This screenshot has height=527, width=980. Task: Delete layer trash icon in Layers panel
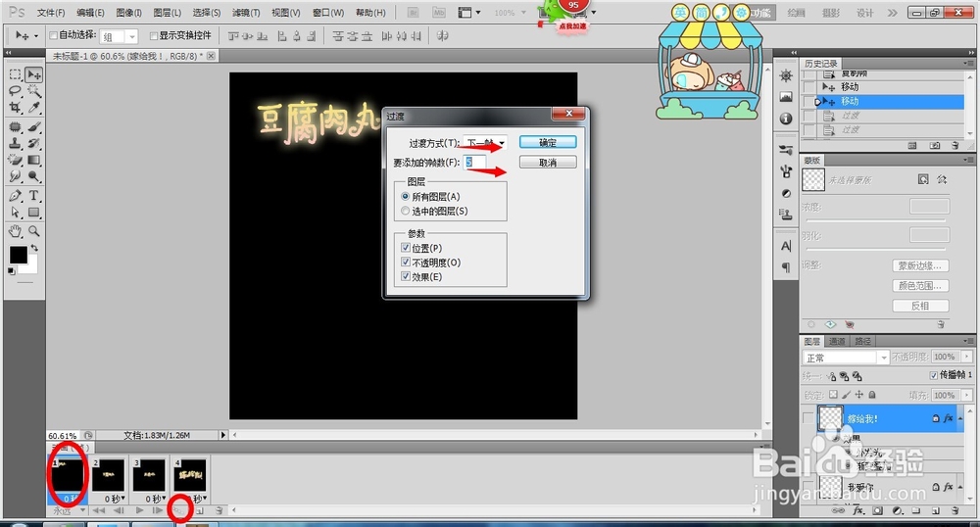[955, 510]
